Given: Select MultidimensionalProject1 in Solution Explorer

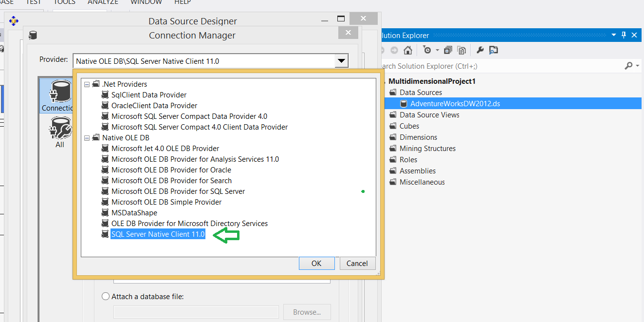Looking at the screenshot, I should tap(432, 81).
